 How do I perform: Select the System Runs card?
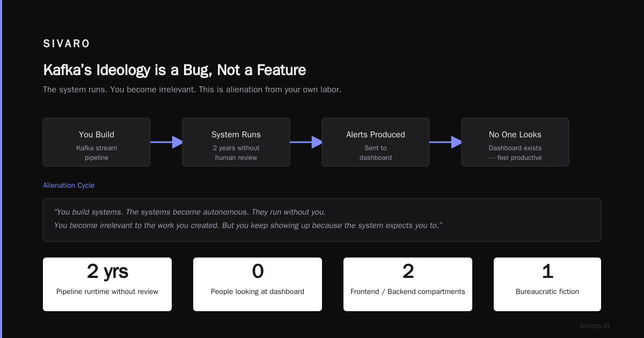(236, 142)
